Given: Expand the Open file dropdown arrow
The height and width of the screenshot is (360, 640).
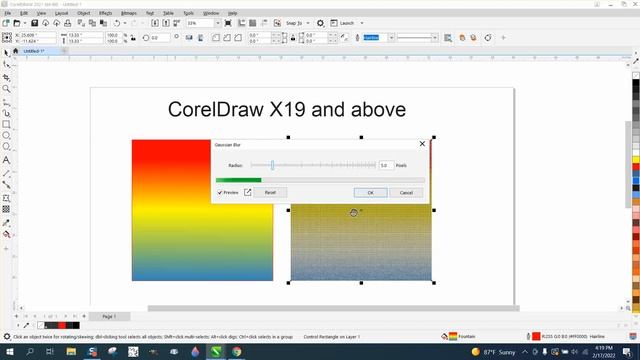Looking at the screenshot, I should click(24, 23).
